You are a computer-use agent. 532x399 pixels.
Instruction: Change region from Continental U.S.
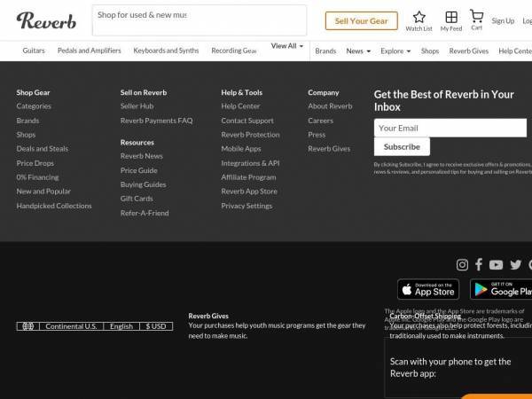[71, 326]
